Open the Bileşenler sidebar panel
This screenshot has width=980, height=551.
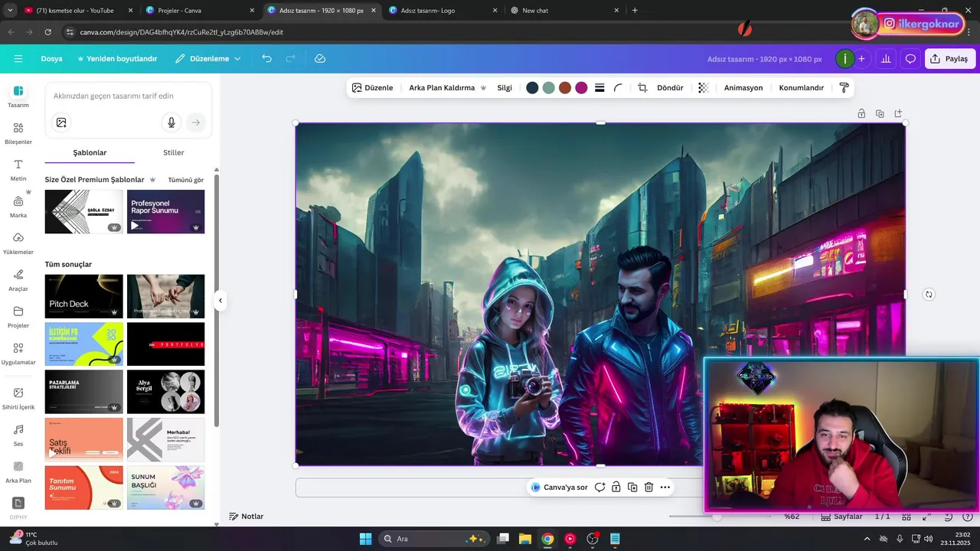[x=18, y=132]
